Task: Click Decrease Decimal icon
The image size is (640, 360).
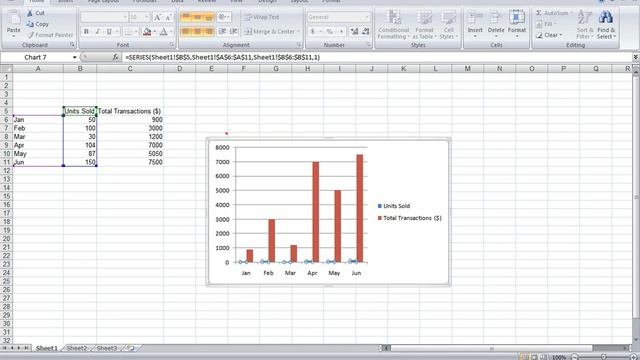Action: click(365, 31)
